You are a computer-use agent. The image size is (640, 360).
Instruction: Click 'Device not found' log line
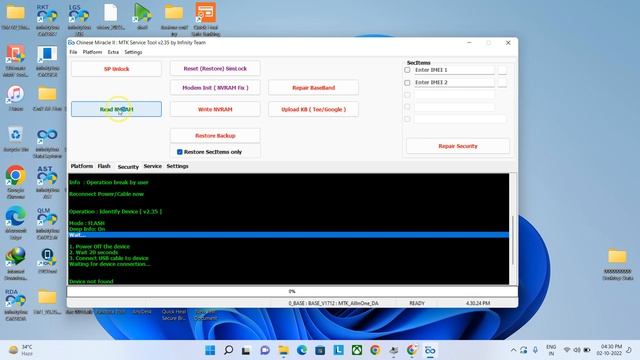coord(91,281)
